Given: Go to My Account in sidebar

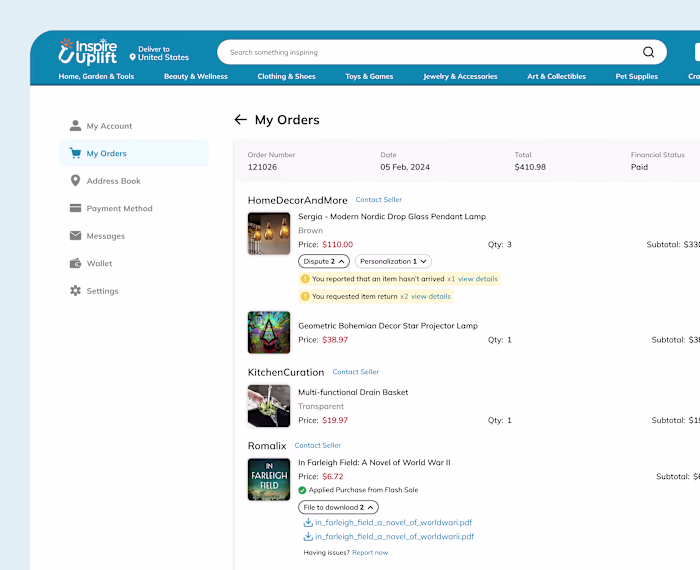Looking at the screenshot, I should click(x=134, y=126).
